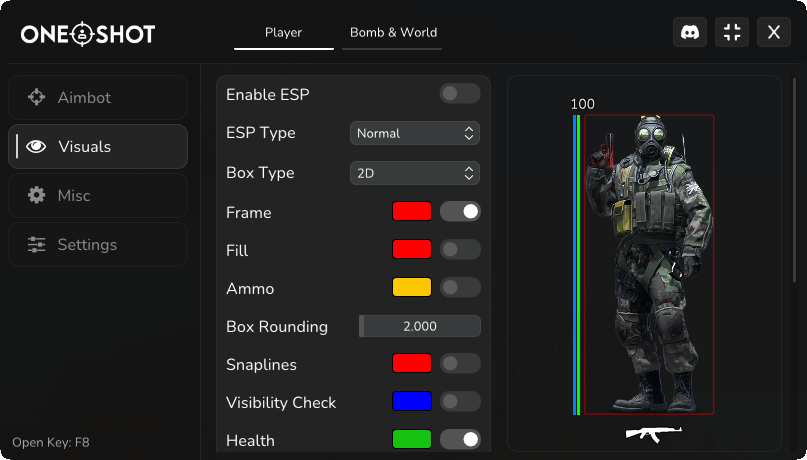Screen dimensions: 807x460
Task: Click the vertical scrollbar on the right
Action: (x=795, y=180)
